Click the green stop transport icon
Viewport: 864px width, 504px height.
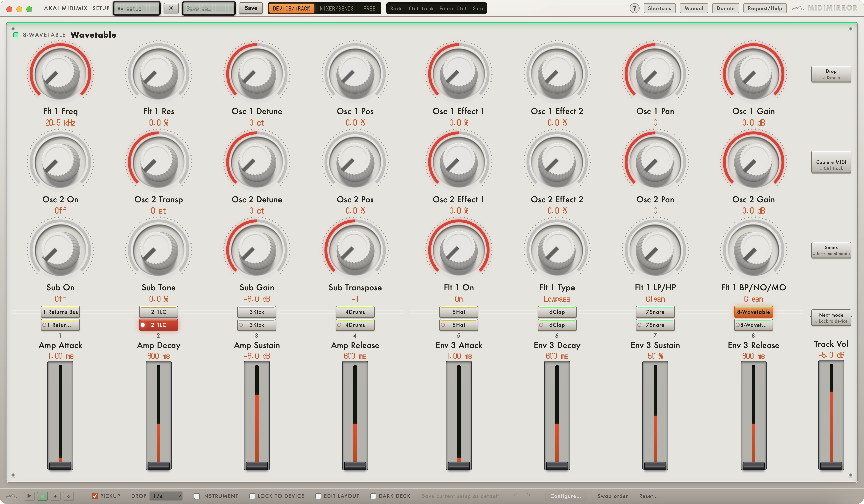[42, 496]
